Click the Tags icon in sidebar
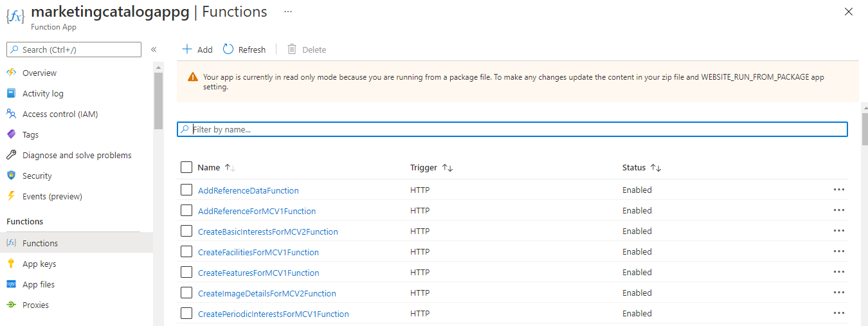The width and height of the screenshot is (868, 326). [x=11, y=134]
